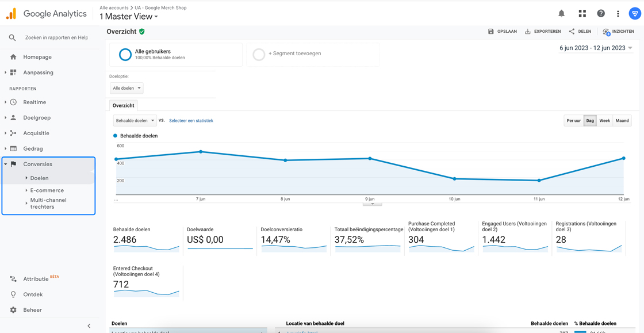Click the Aanpassing dashboard icon

tap(13, 72)
